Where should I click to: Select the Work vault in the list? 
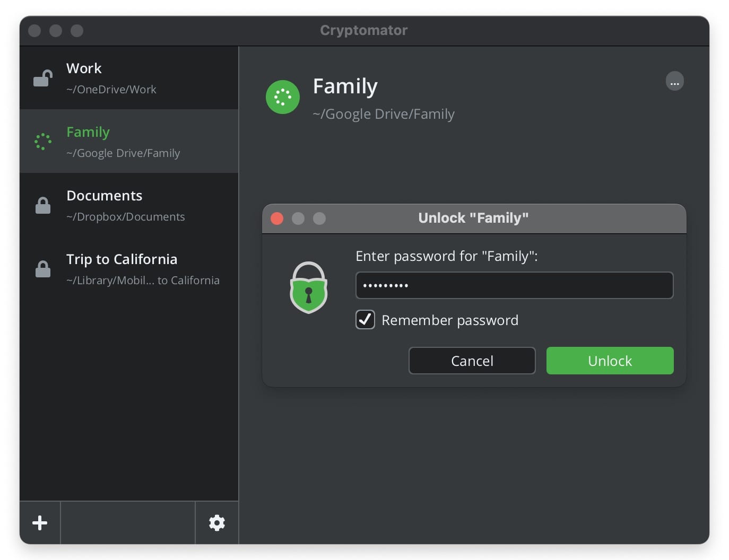[129, 78]
